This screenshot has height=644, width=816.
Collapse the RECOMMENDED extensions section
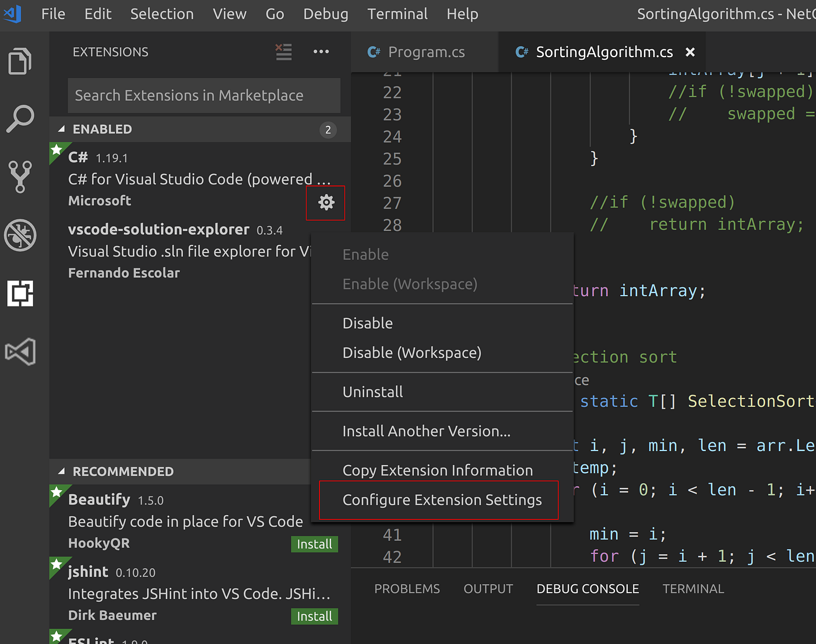coord(62,471)
